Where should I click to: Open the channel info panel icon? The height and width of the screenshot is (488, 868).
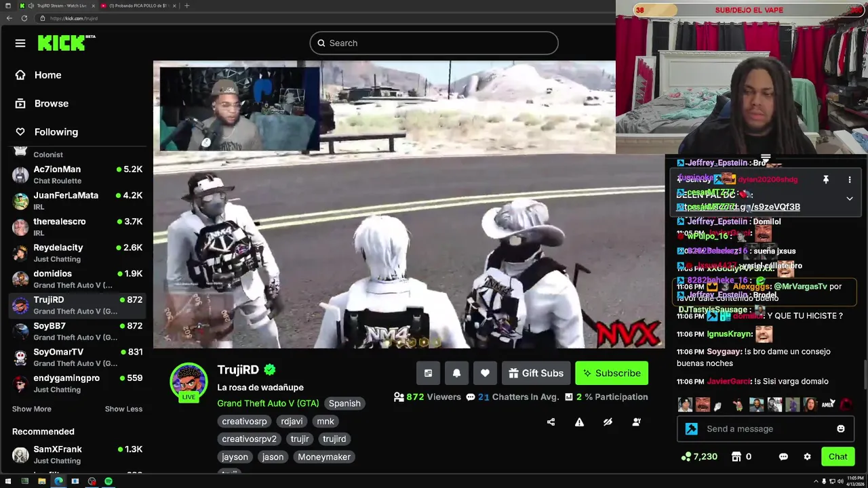(x=428, y=373)
